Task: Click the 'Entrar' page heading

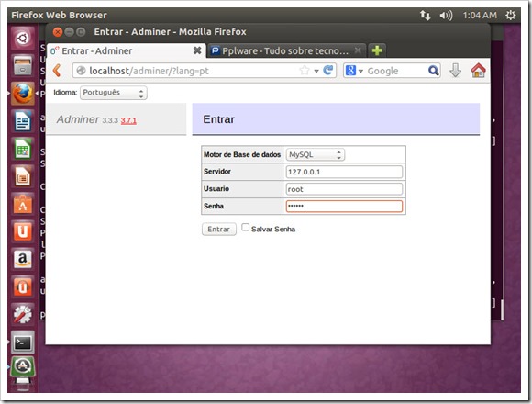Action: point(219,119)
